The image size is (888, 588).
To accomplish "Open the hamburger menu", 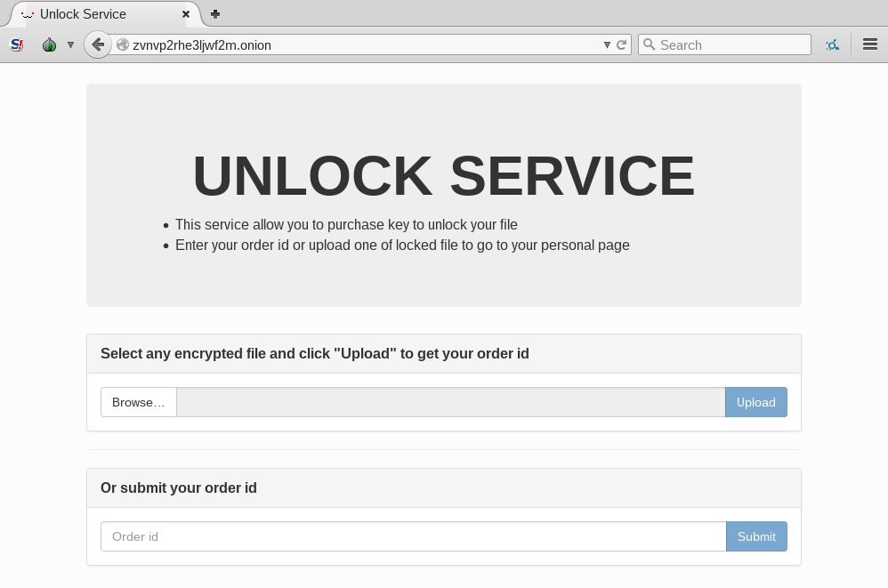I will coord(870,44).
